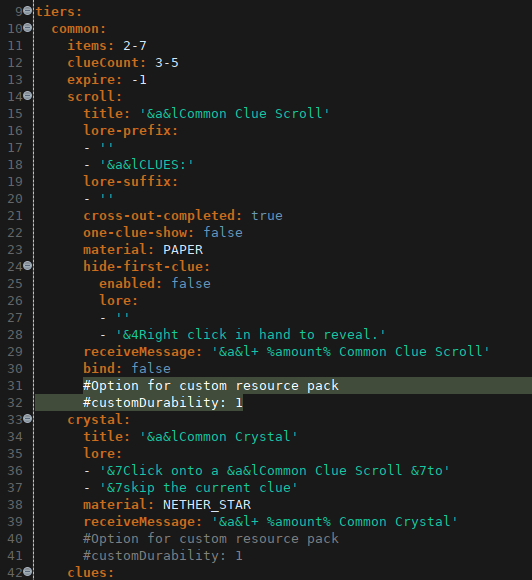This screenshot has width=532, height=580.
Task: Click the '&7skip the current clue' string
Action: pos(199,488)
